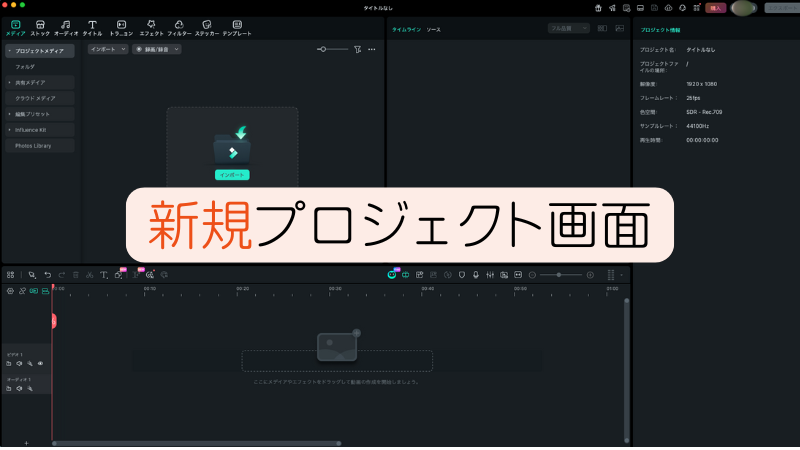Click the microphone voiceover icon
Screen dimensions: 800x450
(x=476, y=274)
